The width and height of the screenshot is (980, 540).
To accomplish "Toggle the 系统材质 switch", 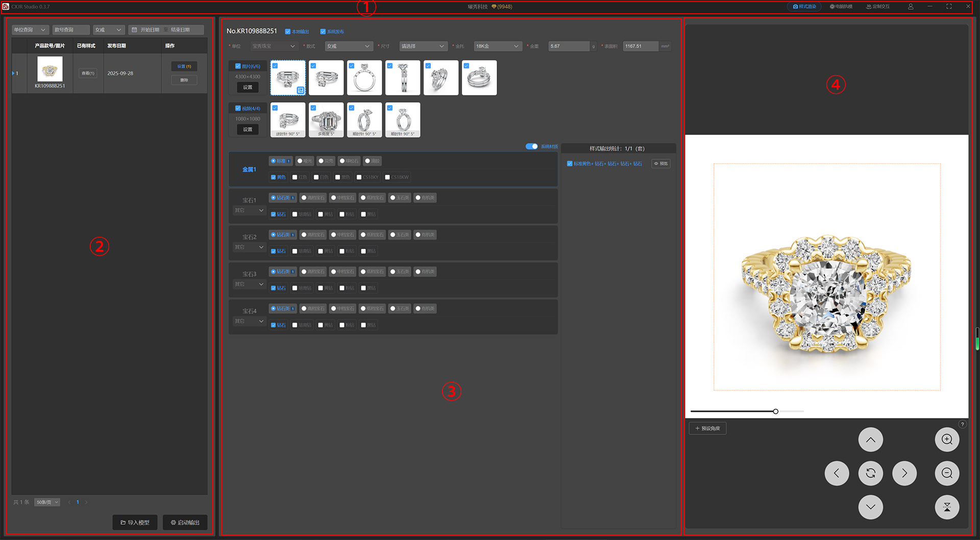I will pos(531,146).
